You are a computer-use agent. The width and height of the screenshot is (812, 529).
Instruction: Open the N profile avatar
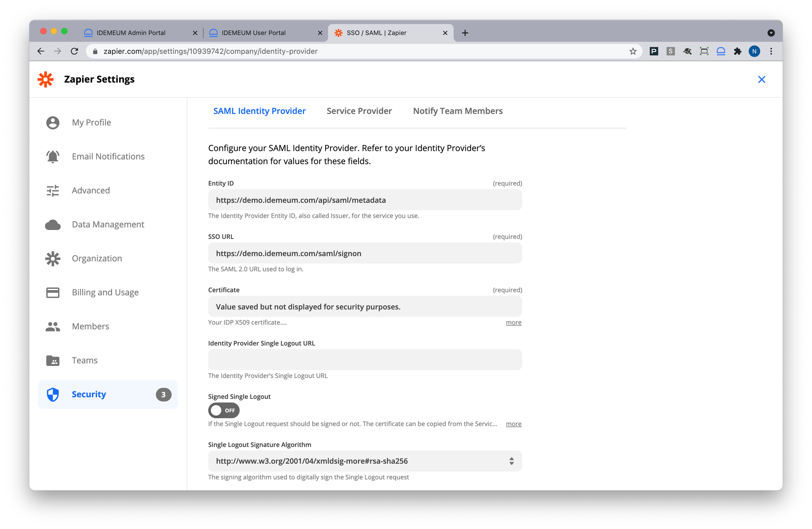754,51
